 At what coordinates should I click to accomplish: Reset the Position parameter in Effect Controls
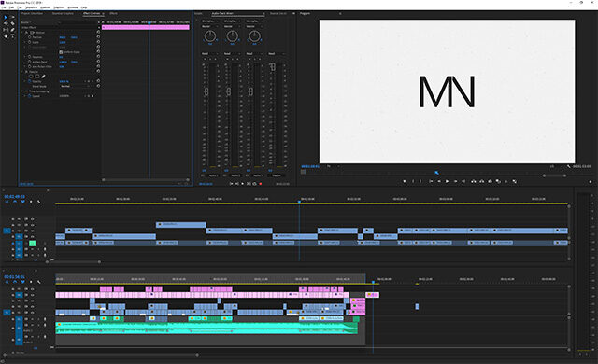pos(98,37)
